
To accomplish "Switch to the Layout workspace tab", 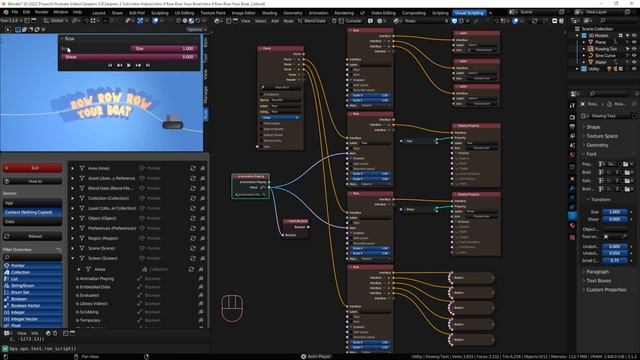I will tap(99, 13).
